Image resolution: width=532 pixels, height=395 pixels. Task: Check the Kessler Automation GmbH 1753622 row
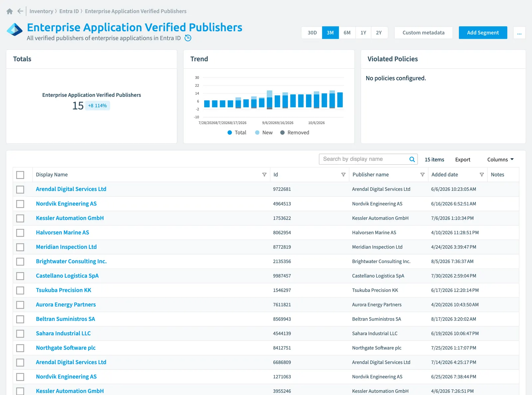(x=20, y=218)
